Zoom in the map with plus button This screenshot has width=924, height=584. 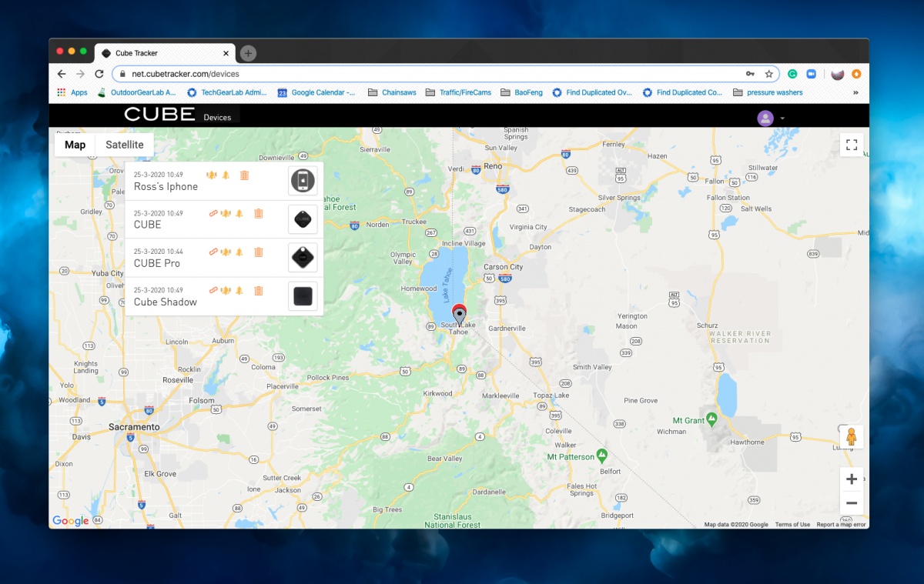[x=851, y=479]
